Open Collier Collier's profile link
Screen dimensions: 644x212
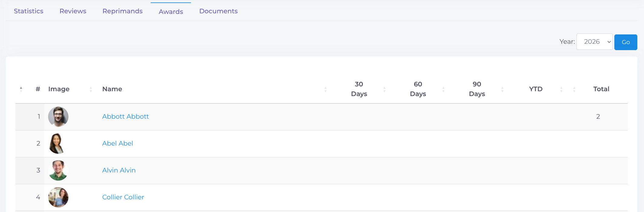(x=123, y=197)
